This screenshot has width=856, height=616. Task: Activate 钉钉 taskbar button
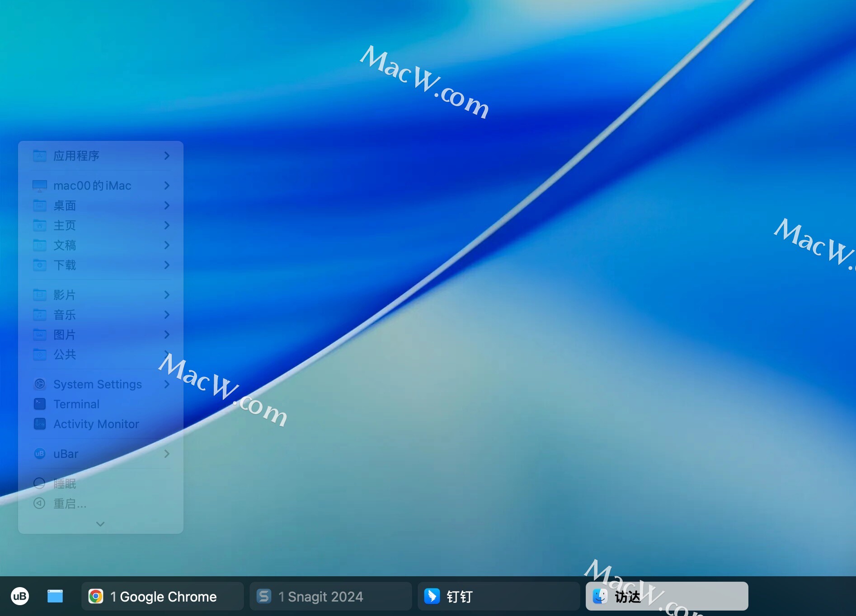(499, 596)
